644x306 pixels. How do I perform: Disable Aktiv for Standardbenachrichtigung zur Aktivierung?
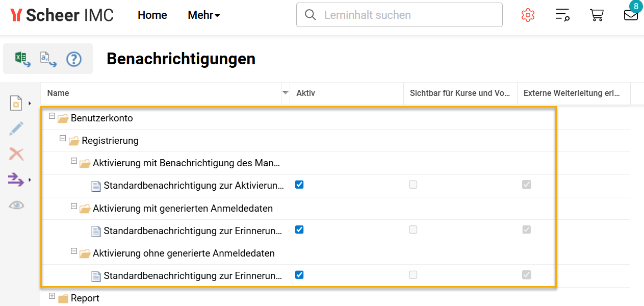299,185
